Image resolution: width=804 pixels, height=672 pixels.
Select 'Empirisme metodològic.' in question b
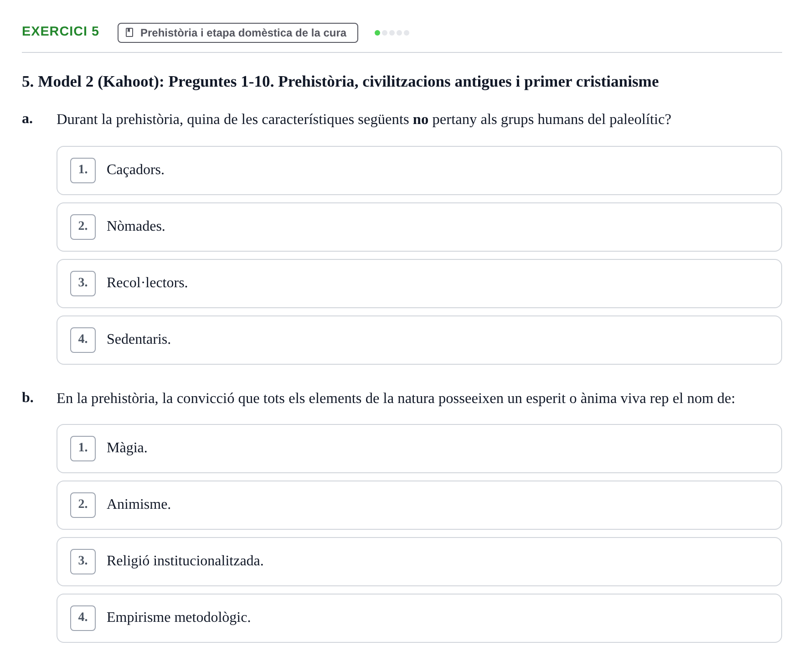point(419,618)
